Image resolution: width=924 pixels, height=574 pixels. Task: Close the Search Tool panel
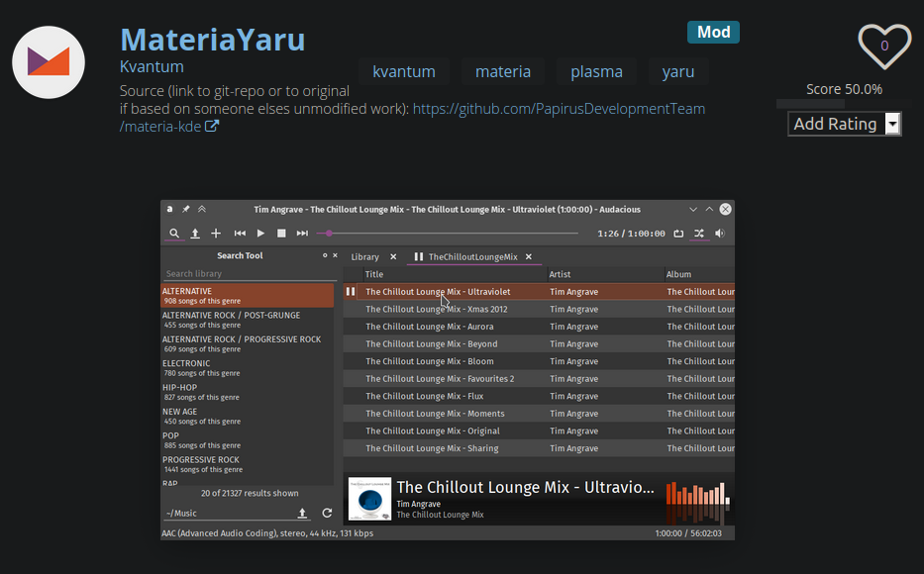pyautogui.click(x=335, y=255)
